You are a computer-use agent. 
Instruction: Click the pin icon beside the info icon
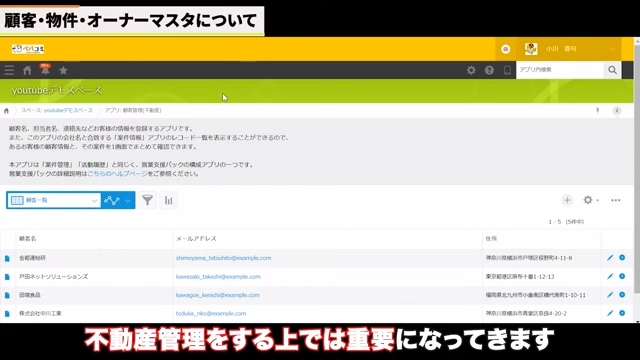coord(598,111)
